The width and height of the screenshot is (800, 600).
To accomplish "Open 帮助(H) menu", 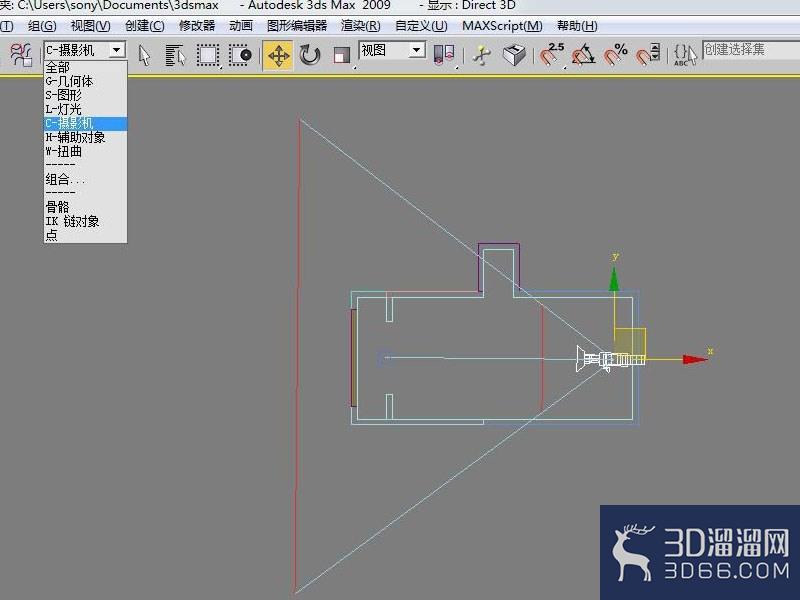I will (x=577, y=26).
